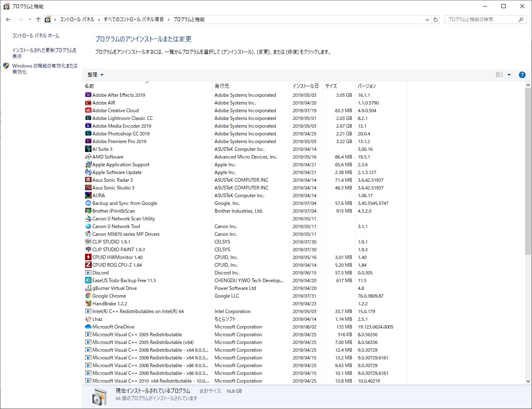Select the Lhaz program entry
The height and width of the screenshot is (409, 532).
click(x=246, y=319)
